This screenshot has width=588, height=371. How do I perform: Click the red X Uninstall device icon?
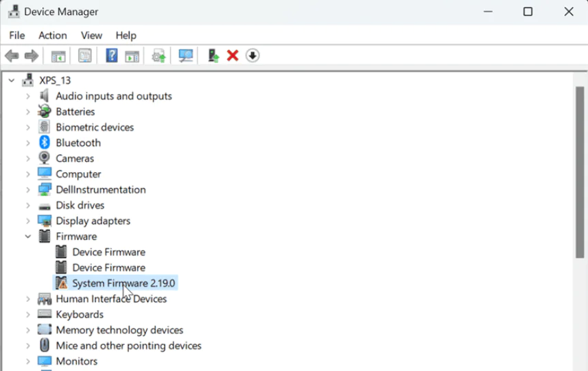click(233, 56)
